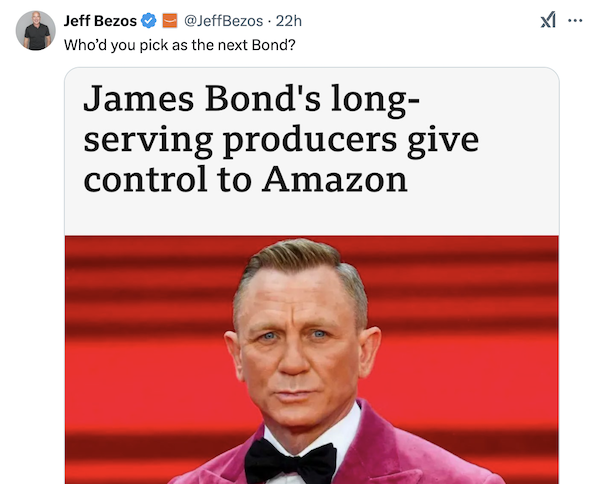Open the @JeffBezos handle link
This screenshot has height=484, width=600.
coord(223,21)
